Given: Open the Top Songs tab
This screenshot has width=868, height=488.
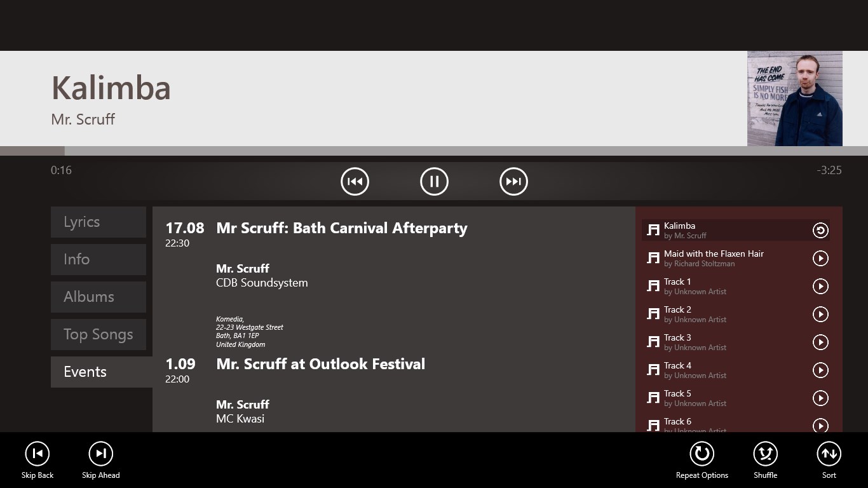Looking at the screenshot, I should [98, 334].
